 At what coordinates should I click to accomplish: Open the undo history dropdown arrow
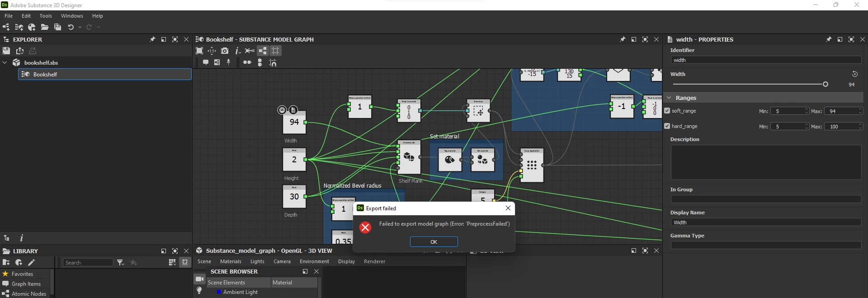80,27
